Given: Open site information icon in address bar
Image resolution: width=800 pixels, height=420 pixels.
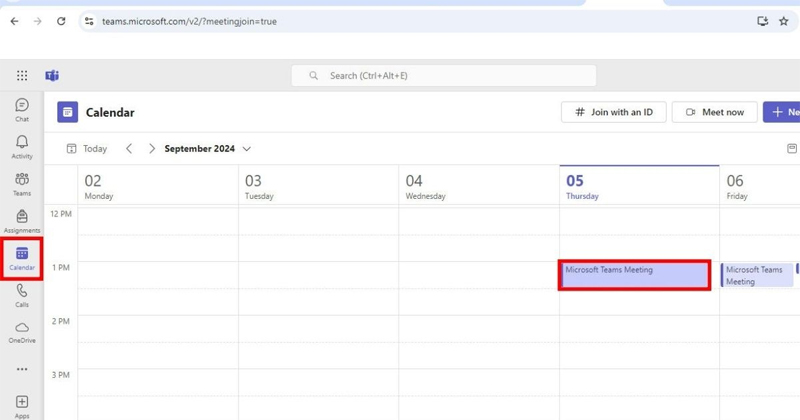Looking at the screenshot, I should click(x=89, y=21).
